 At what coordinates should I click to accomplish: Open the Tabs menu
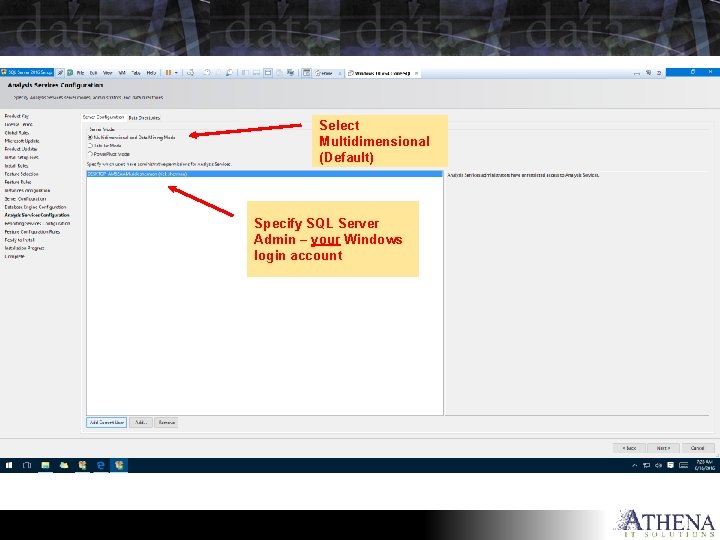[x=136, y=73]
